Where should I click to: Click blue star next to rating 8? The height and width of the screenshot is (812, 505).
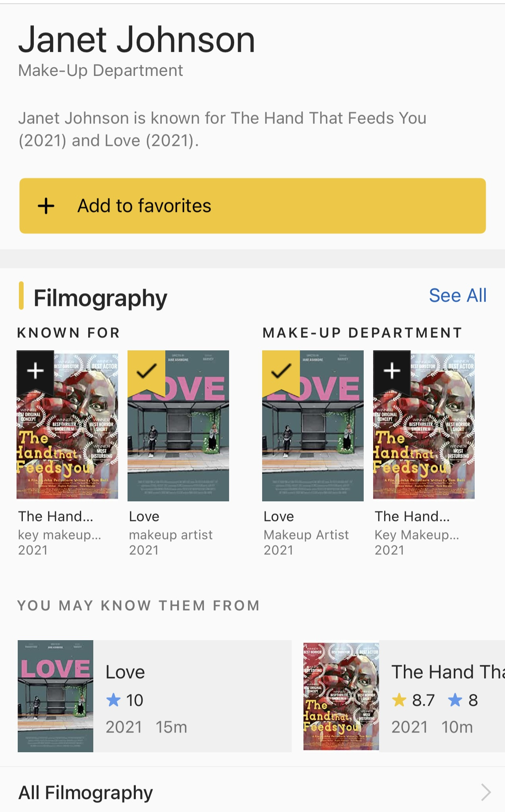click(455, 700)
